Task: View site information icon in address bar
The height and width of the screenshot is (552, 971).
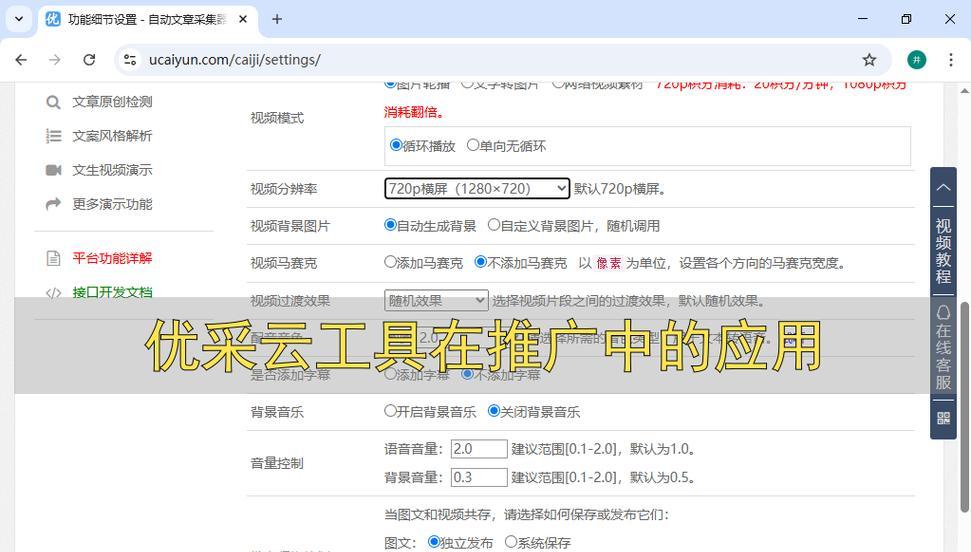Action: coord(130,59)
